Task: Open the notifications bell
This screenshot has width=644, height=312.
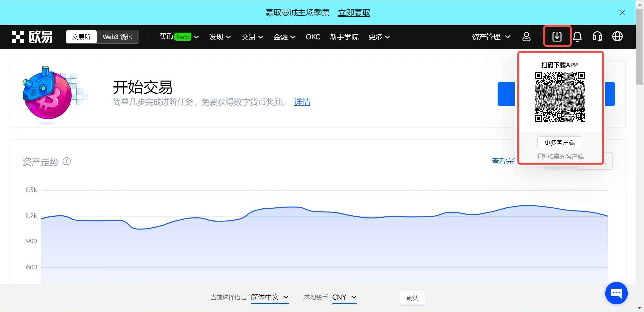Action: 577,37
